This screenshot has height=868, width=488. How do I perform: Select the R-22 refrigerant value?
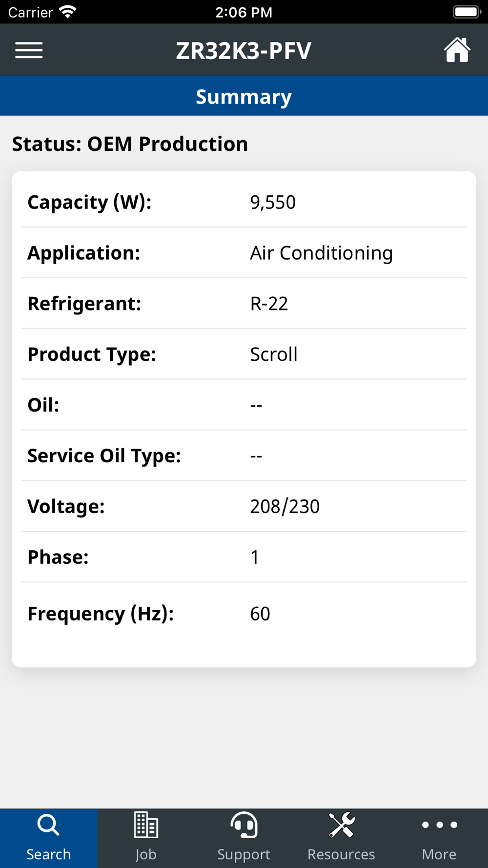point(269,304)
